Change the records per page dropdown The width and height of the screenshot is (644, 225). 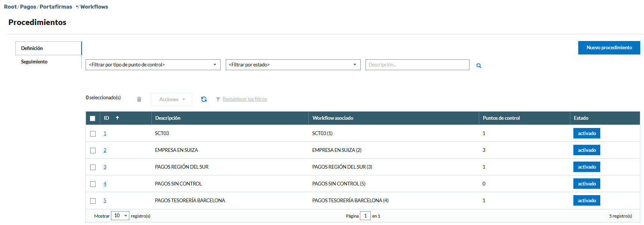click(120, 216)
